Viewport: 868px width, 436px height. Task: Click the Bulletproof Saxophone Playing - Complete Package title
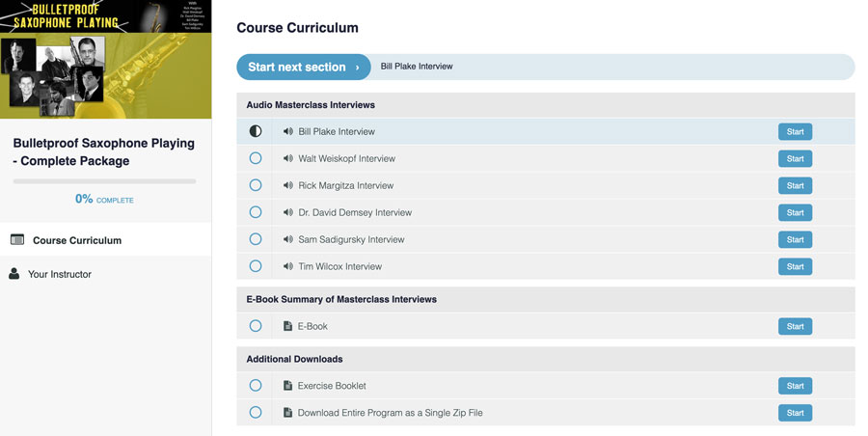[x=104, y=151]
